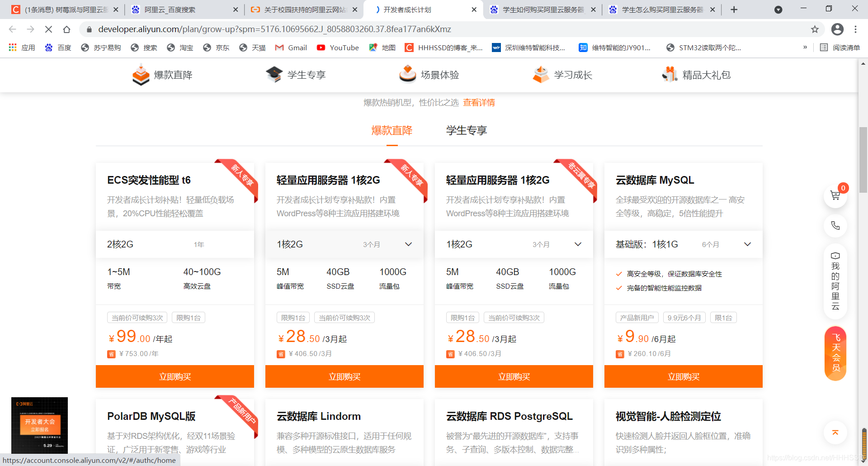Open the ECS突发性能型 t6 title

149,180
